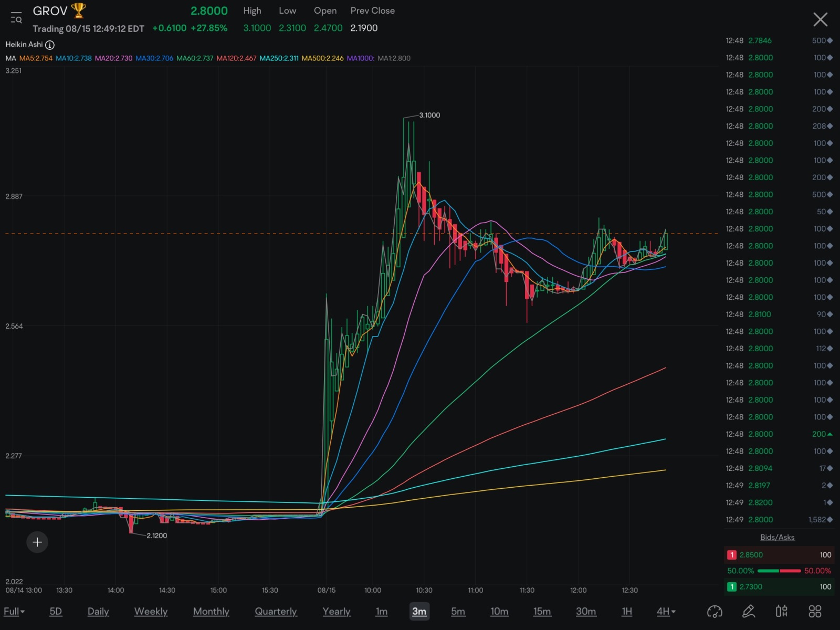The width and height of the screenshot is (840, 630).
Task: Click the 12:48 trade of 112 shares
Action: 779,349
